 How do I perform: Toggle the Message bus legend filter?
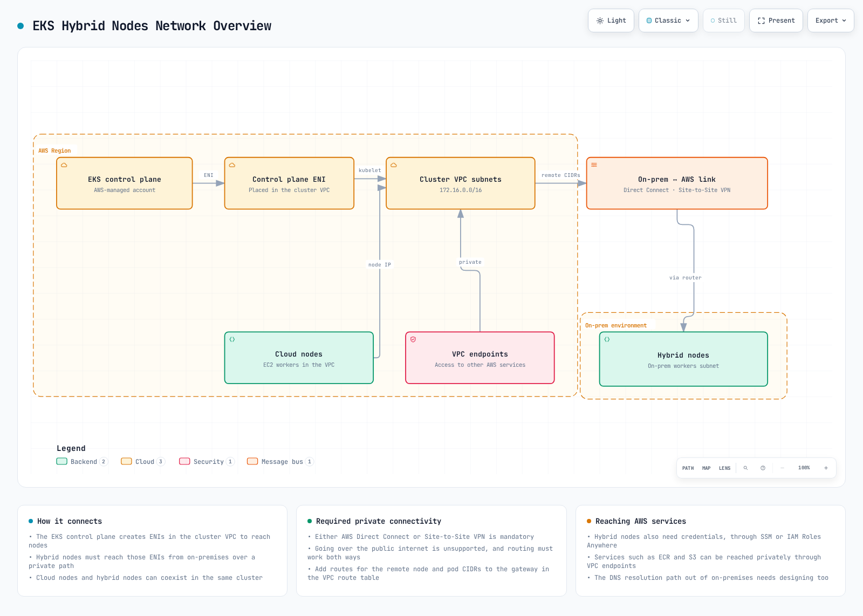(x=280, y=462)
